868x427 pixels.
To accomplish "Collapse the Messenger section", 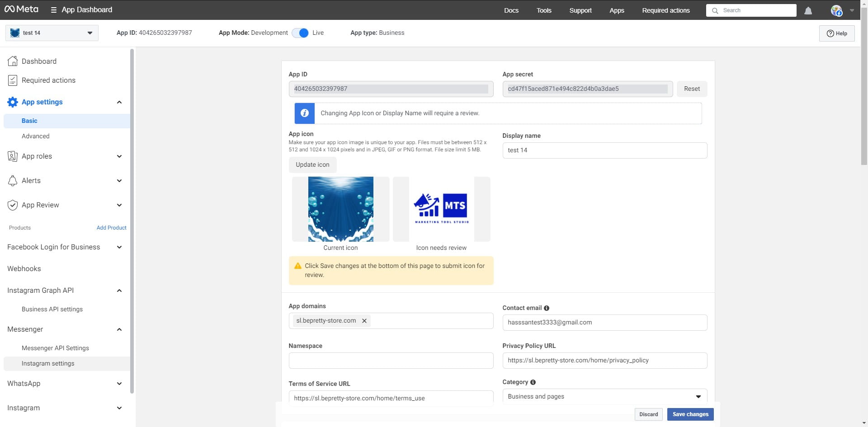I will click(119, 329).
